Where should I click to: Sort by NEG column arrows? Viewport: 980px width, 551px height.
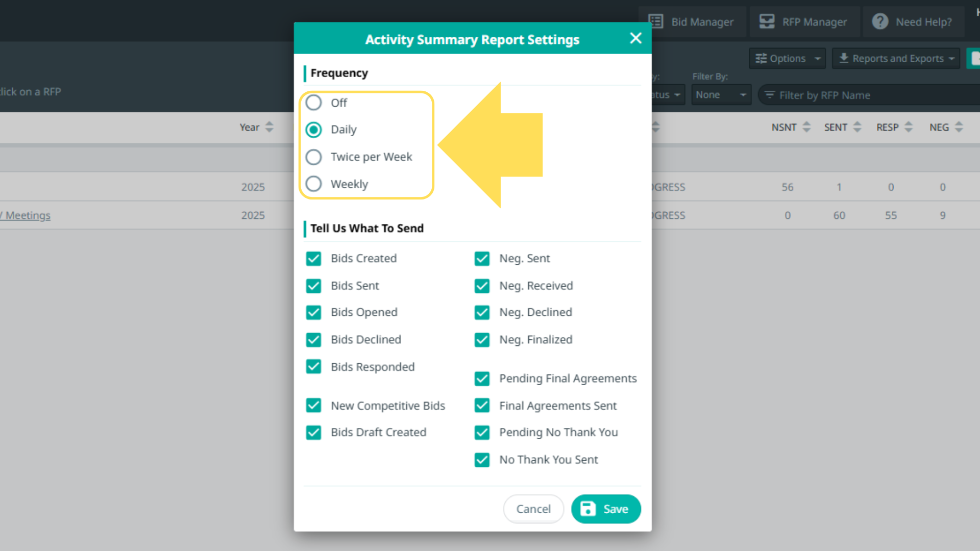959,127
